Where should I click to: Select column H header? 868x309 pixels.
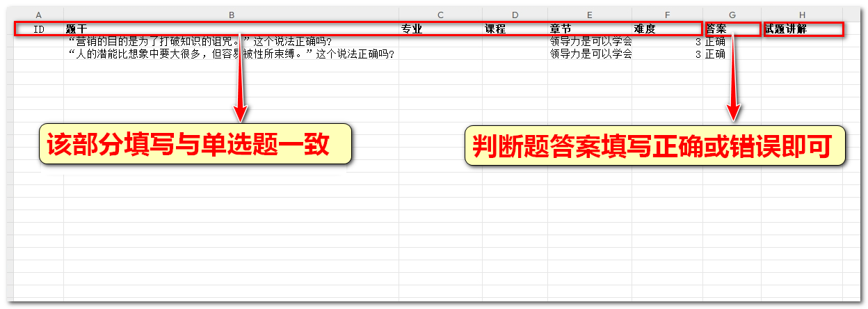[x=802, y=15]
